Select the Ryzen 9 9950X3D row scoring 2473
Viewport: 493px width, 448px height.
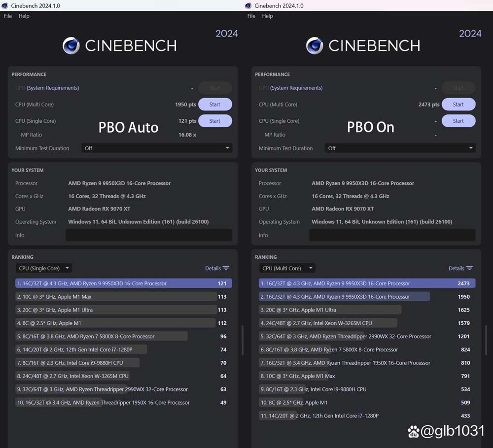367,283
